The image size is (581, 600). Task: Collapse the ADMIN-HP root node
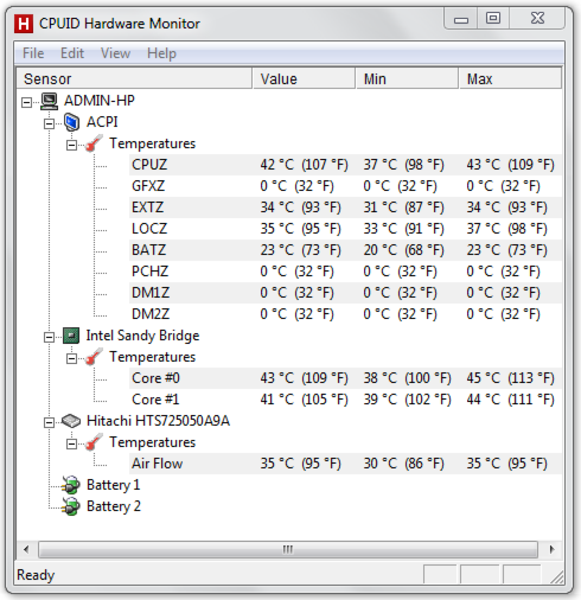[26, 102]
